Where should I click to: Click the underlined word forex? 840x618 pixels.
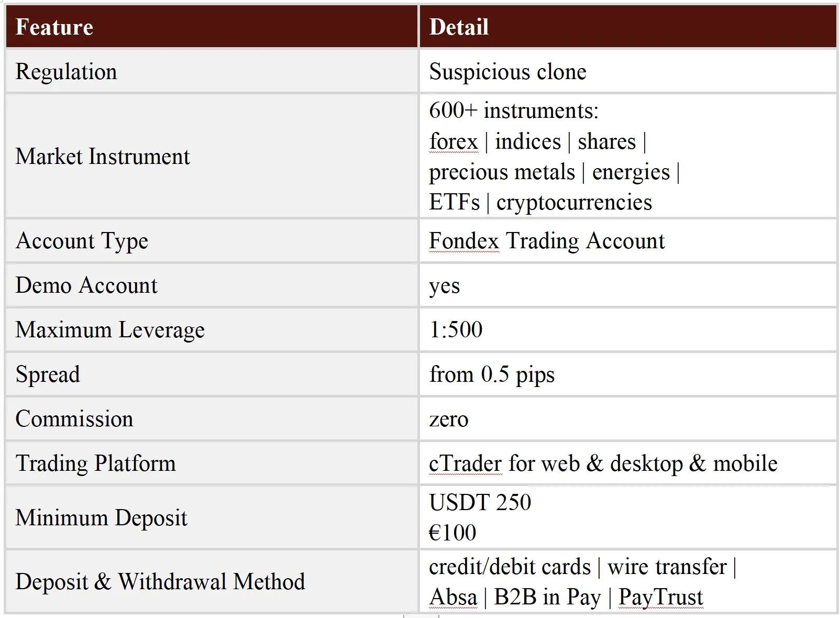coord(454,141)
